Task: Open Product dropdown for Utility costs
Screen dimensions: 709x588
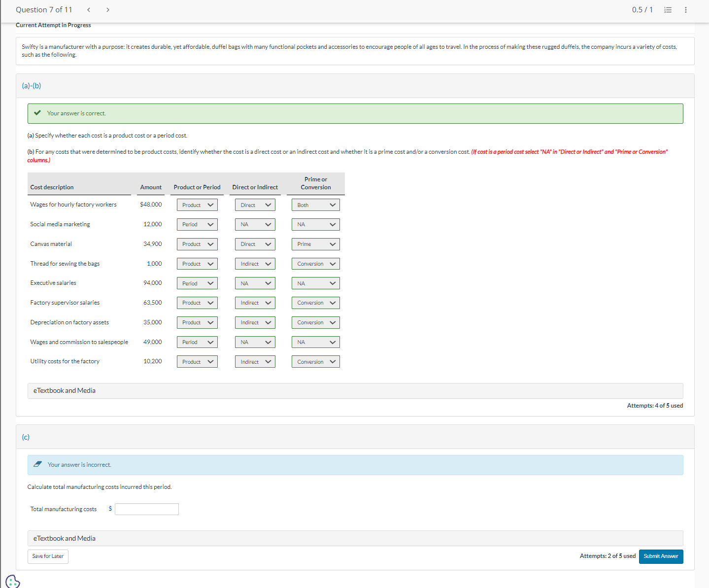Action: pyautogui.click(x=197, y=362)
